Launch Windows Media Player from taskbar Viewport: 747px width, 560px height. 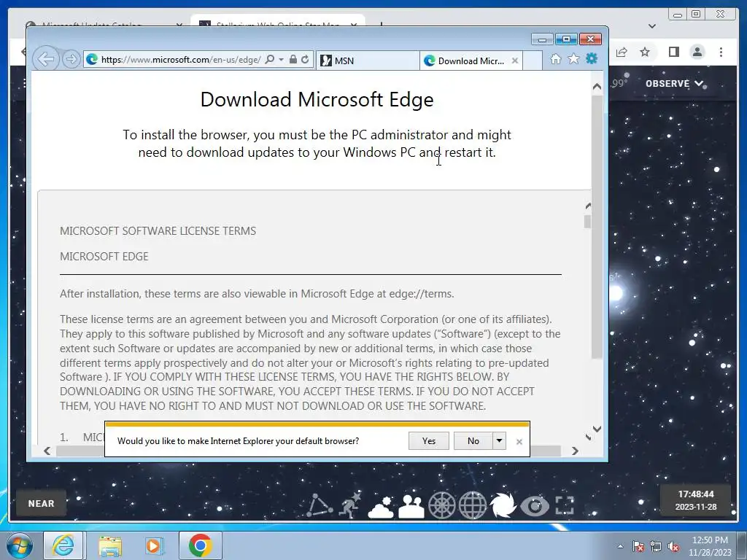coord(154,545)
